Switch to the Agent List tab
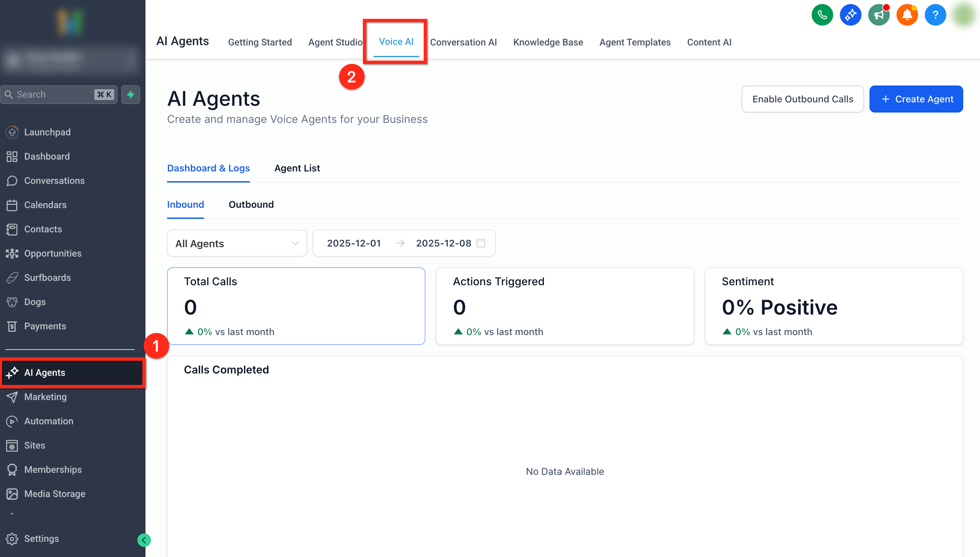980x557 pixels. (x=297, y=168)
